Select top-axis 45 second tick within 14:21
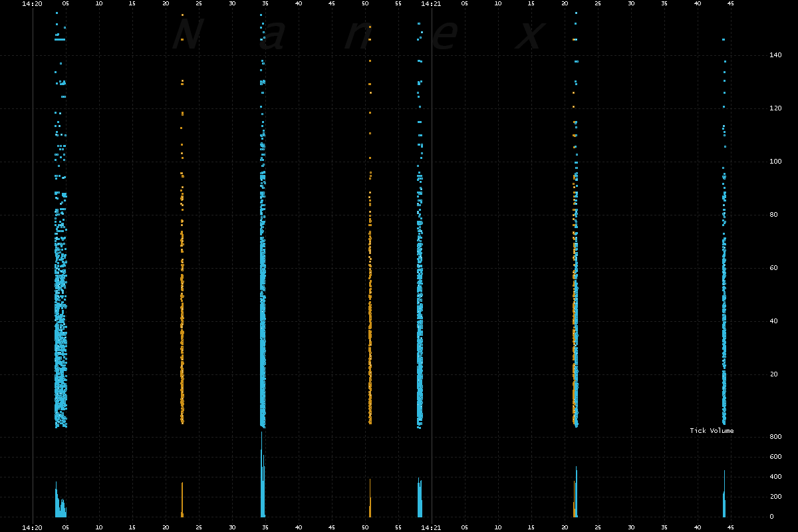Viewport: 798px width, 532px height. click(731, 4)
